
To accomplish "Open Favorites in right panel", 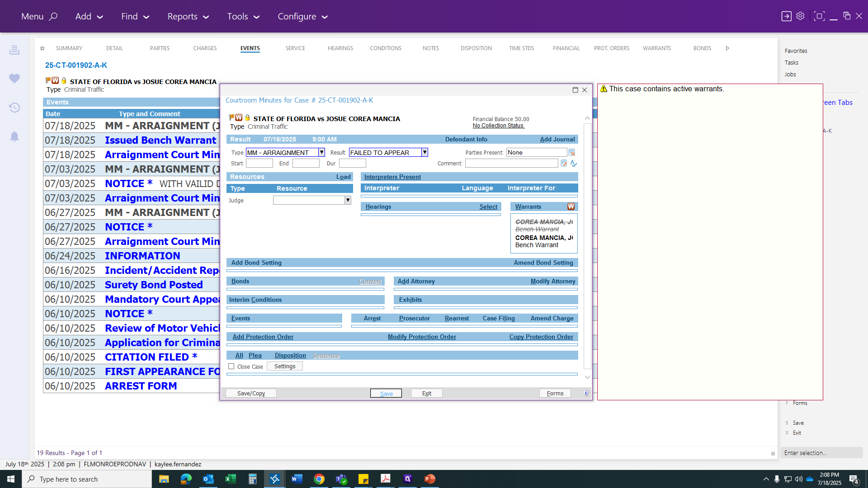I will click(x=796, y=51).
